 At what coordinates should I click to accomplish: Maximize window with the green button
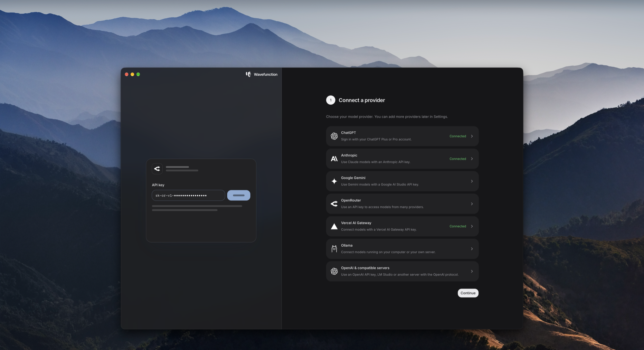coord(138,74)
